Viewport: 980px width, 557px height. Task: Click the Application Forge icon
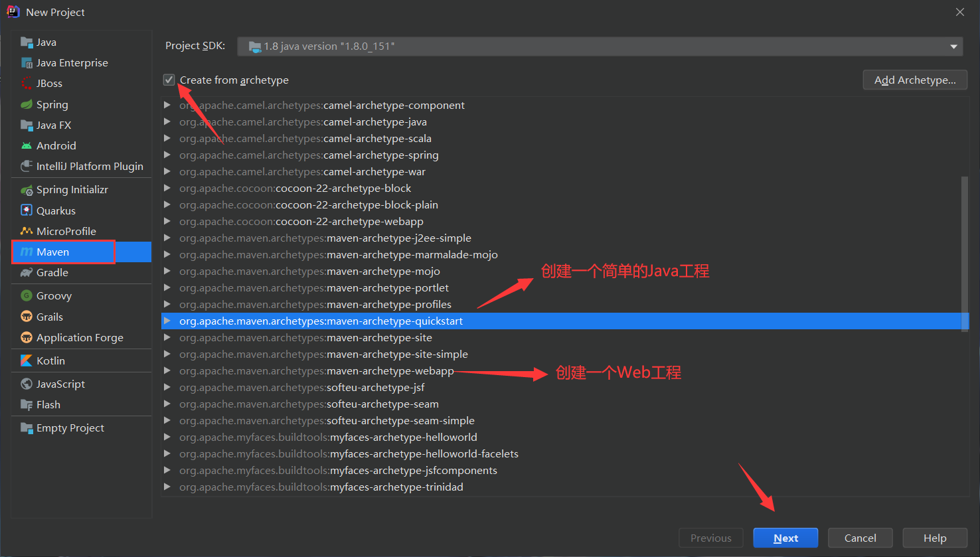coord(27,337)
